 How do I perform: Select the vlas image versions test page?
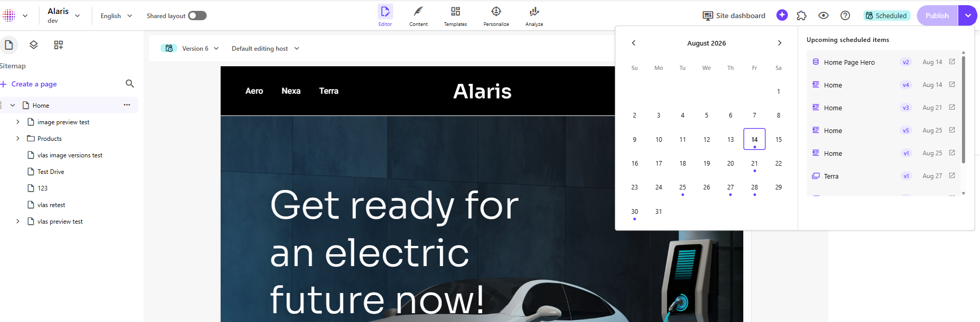tap(70, 155)
